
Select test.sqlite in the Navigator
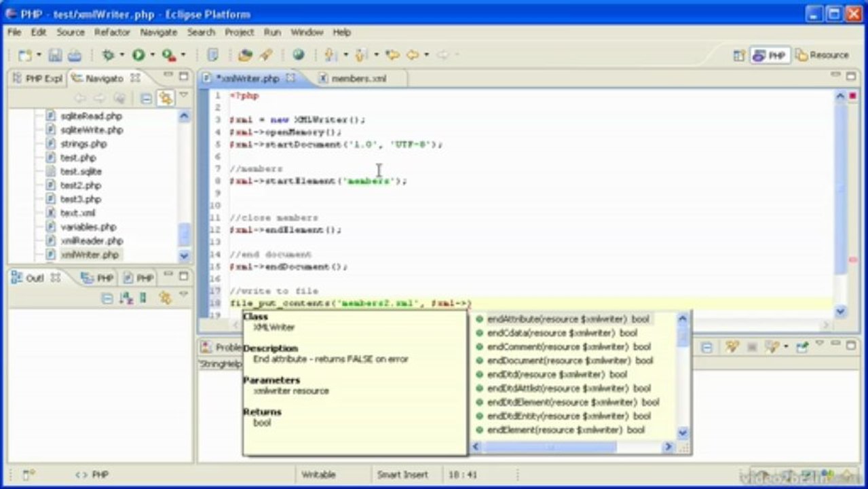pos(81,171)
